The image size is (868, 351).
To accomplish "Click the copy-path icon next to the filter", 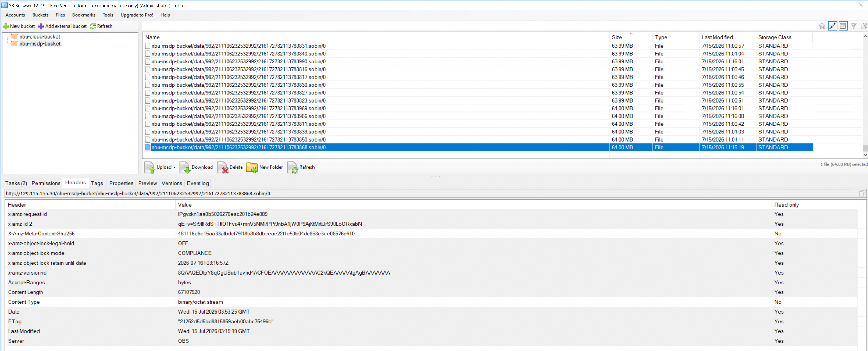I will (x=864, y=26).
